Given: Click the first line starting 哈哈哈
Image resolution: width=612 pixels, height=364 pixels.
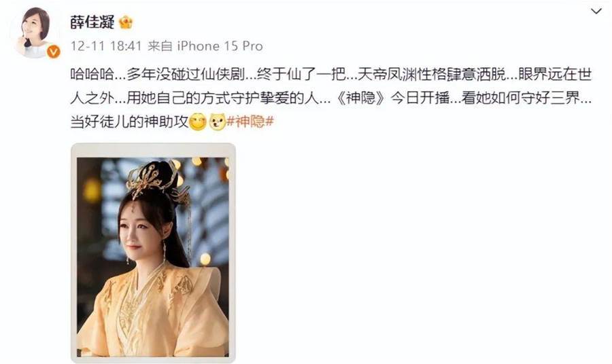Looking at the screenshot, I should tap(331, 75).
